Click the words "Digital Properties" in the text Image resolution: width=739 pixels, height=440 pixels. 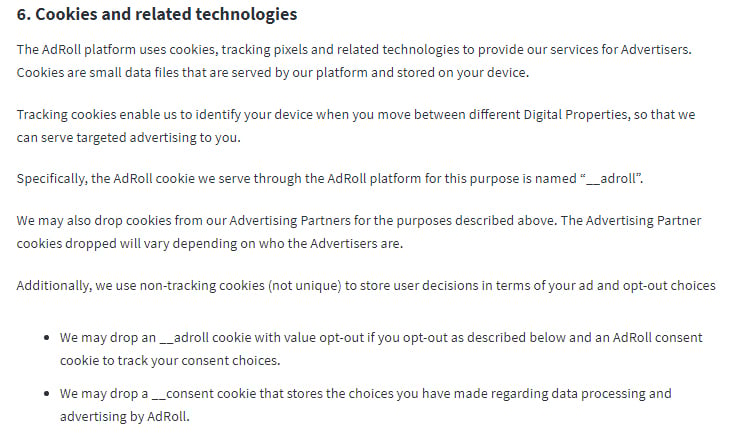tap(575, 115)
